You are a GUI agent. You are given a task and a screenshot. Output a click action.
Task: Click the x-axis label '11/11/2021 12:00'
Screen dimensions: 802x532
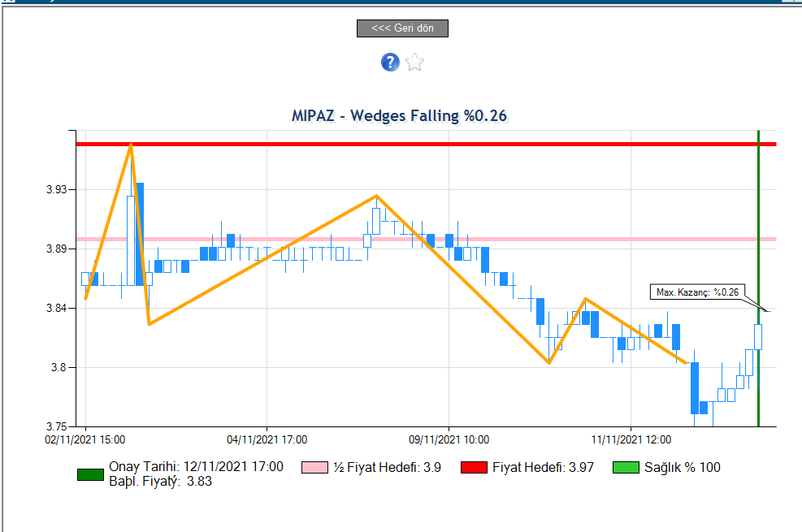[631, 439]
